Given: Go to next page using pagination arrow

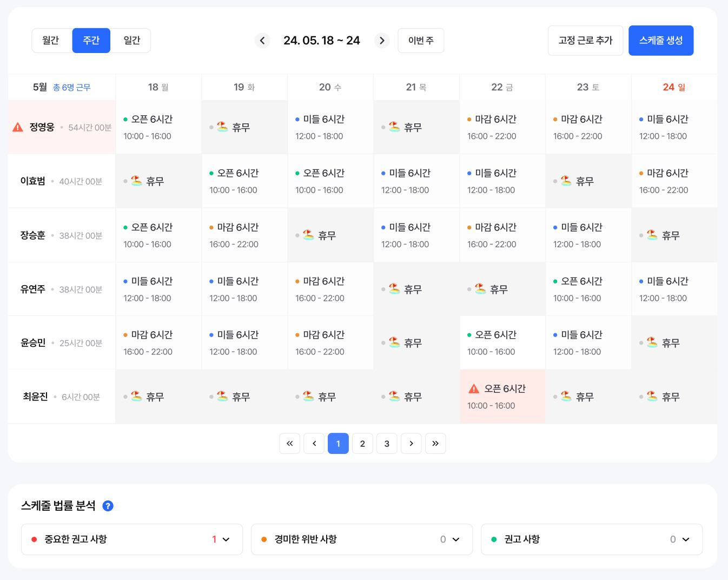Looking at the screenshot, I should (x=411, y=444).
